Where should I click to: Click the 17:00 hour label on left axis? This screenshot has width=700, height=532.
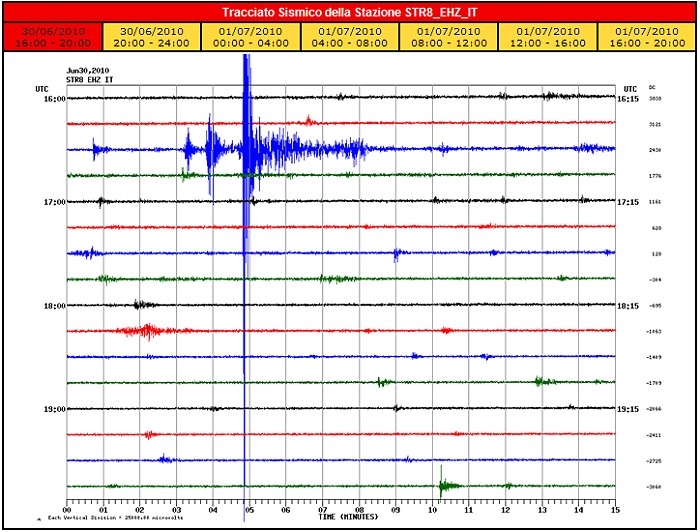tap(52, 202)
